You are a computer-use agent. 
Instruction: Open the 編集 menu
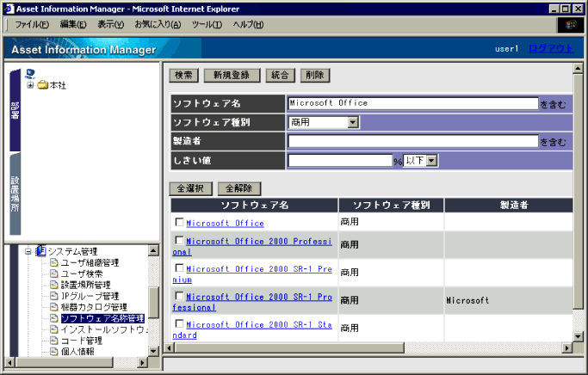(73, 25)
